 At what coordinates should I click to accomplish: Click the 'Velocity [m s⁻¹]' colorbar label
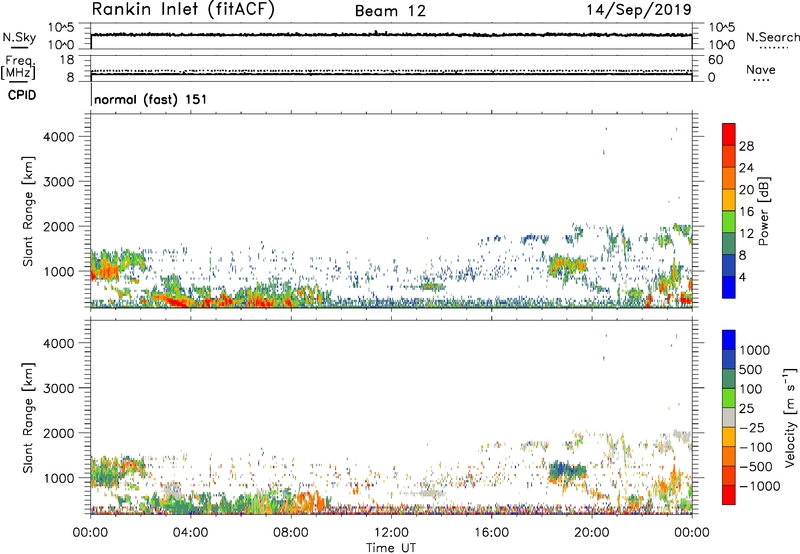790,417
